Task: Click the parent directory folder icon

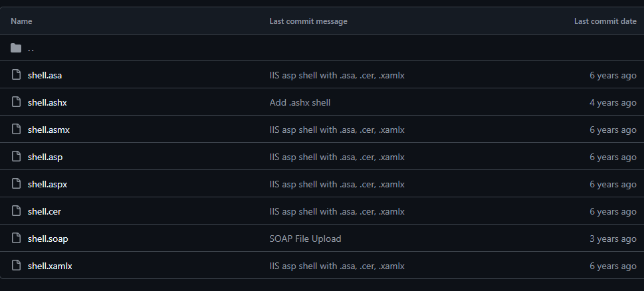Action: tap(16, 48)
